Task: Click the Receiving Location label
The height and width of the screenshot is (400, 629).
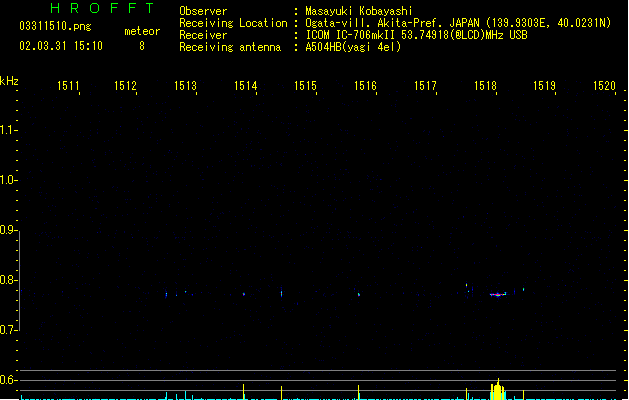Action: pos(233,23)
